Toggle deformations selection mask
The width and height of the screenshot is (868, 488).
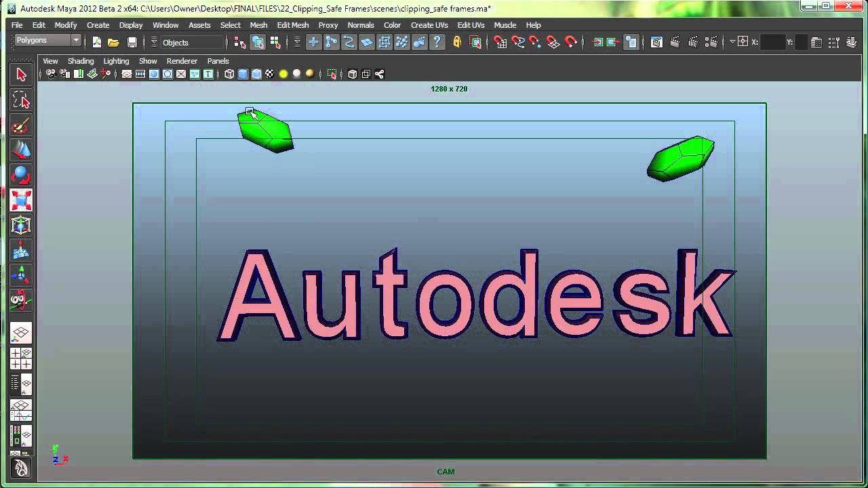pyautogui.click(x=384, y=42)
